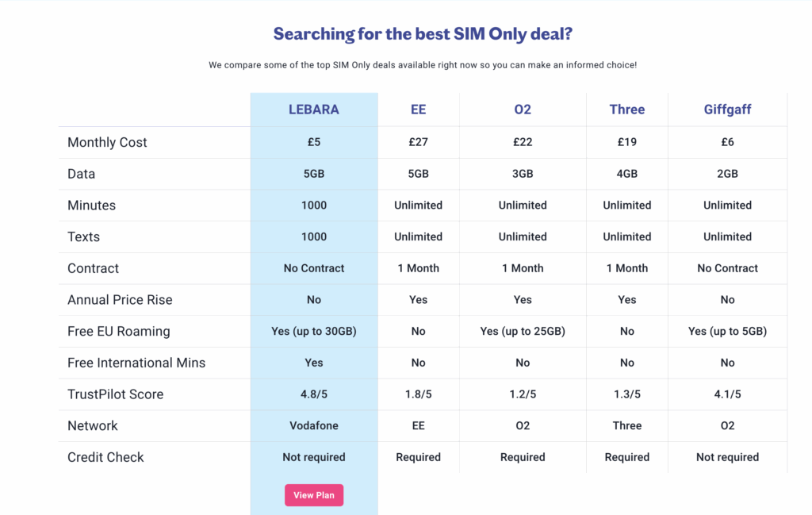Select the Credit Check row label

click(x=105, y=457)
